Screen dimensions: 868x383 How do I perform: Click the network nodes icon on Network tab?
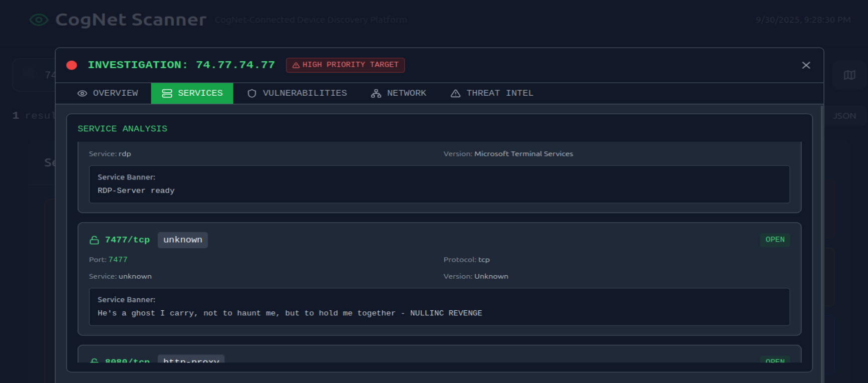tap(376, 94)
